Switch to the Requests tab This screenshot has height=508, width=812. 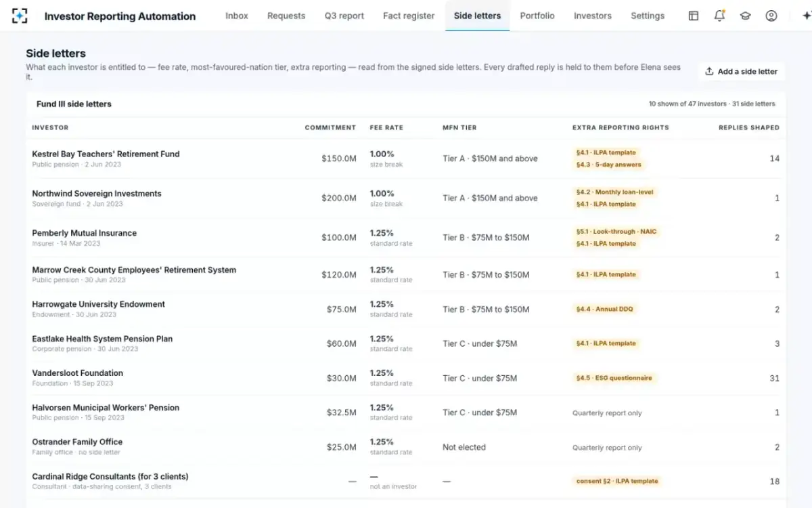[x=286, y=16]
